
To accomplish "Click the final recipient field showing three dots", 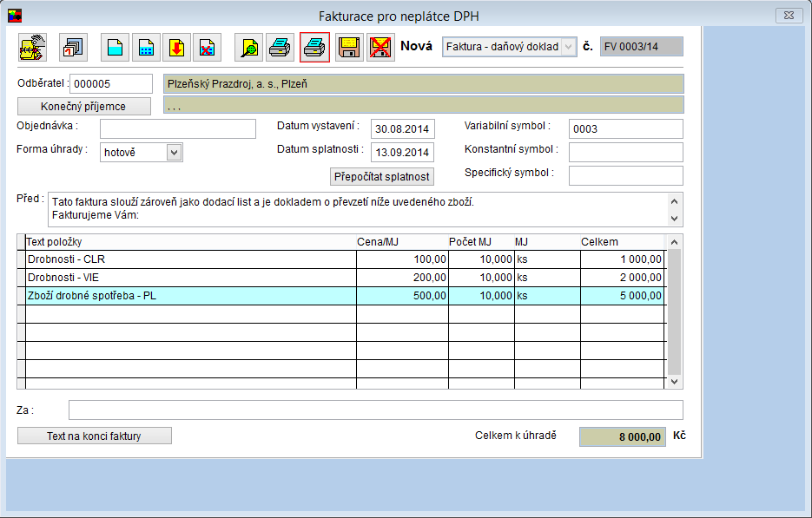I will [424, 105].
